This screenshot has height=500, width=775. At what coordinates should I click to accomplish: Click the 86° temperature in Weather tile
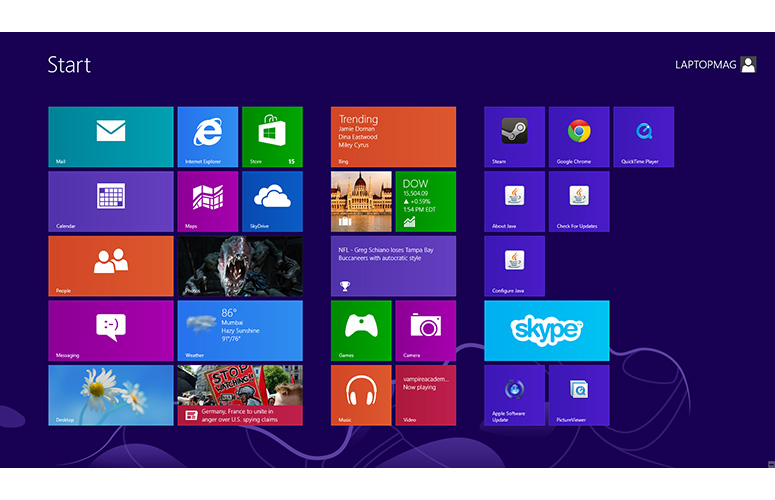(229, 313)
